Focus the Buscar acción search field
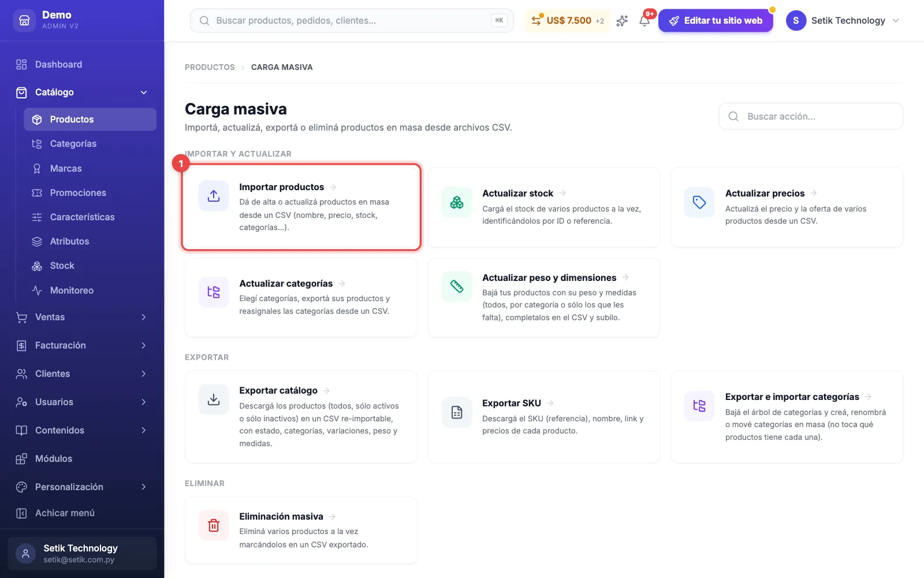Viewport: 924px width, 578px height. [x=811, y=117]
